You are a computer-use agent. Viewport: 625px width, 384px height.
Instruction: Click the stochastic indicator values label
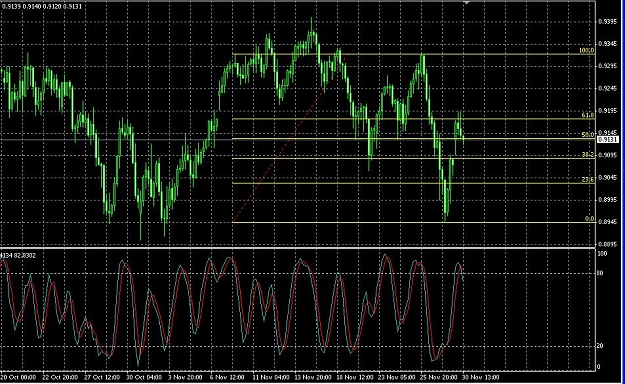click(18, 255)
